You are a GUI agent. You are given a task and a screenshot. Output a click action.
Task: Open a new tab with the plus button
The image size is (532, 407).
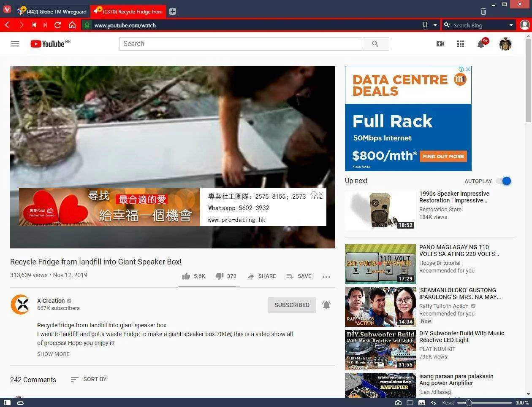[x=173, y=12]
